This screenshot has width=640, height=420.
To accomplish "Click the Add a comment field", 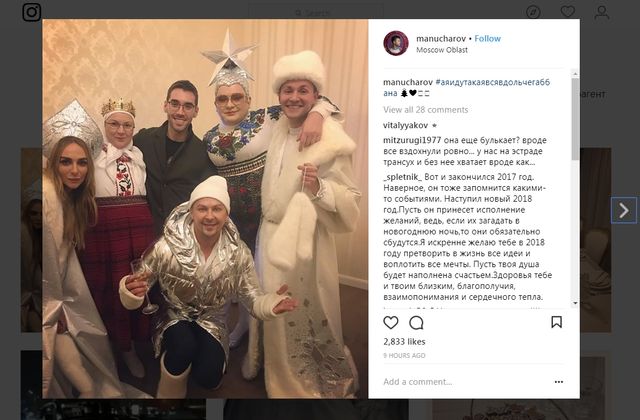I will point(465,382).
